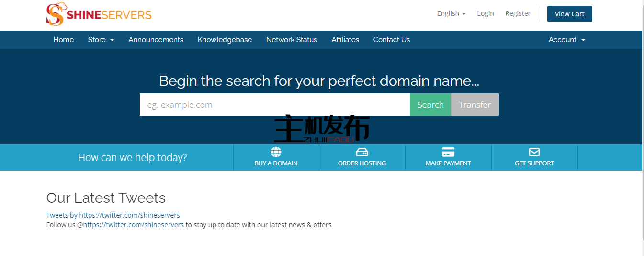Viewport: 644px width, 256px height.
Task: Open the Announcements page
Action: coord(156,40)
